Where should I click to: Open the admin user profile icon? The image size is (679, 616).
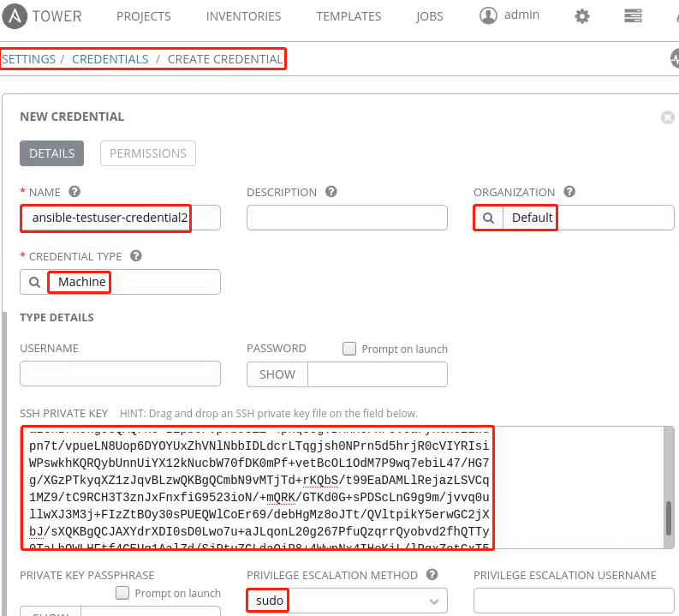pos(488,15)
